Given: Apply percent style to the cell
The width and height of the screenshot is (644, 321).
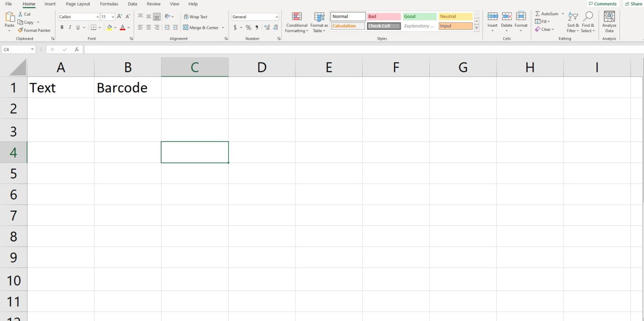Looking at the screenshot, I should (x=248, y=27).
